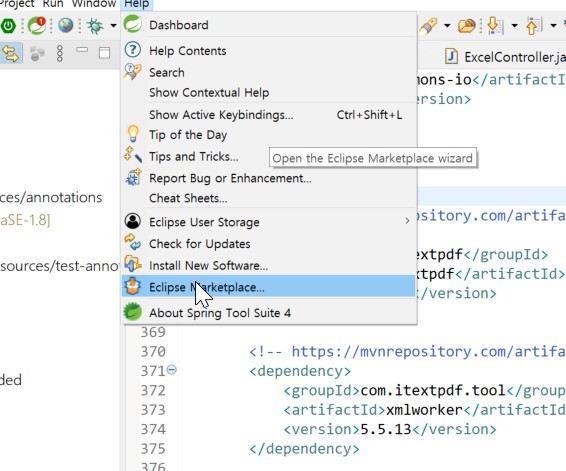Minimize the Package Explorer view
The height and width of the screenshot is (471, 566).
tap(82, 50)
